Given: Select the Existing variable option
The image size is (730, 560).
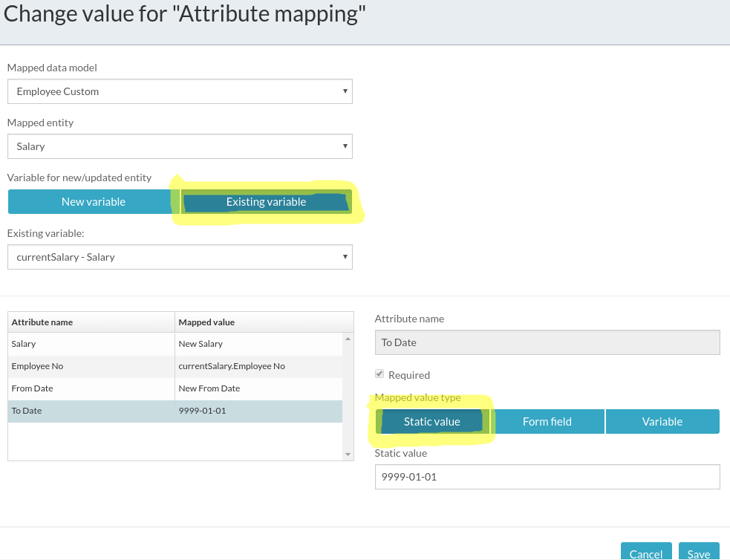Looking at the screenshot, I should [x=267, y=201].
